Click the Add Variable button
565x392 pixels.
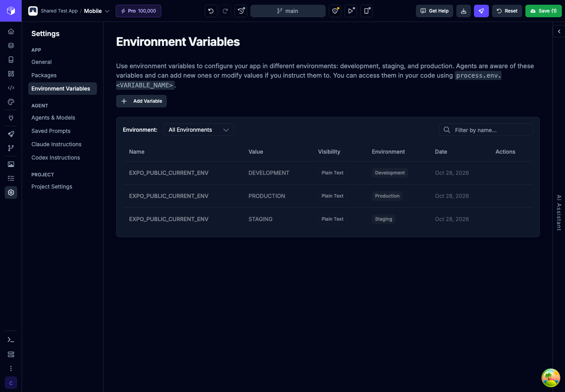tap(141, 101)
